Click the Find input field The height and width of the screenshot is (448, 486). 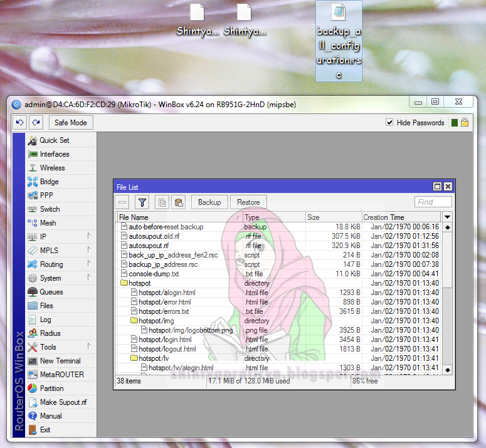click(x=433, y=202)
